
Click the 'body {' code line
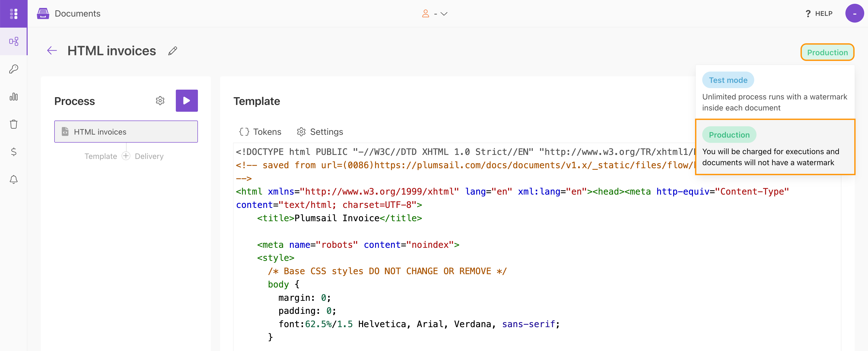click(283, 284)
